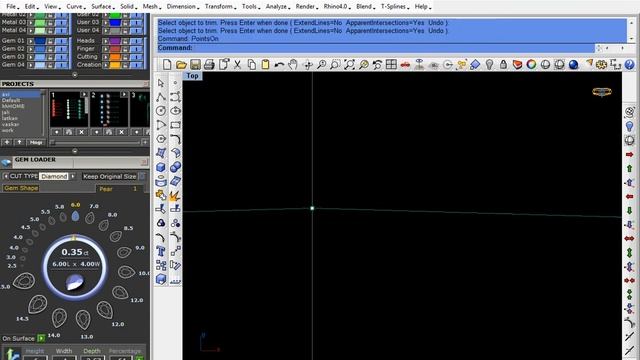Click next cut type arrow after Diamond
640x360 pixels.
[x=73, y=176]
